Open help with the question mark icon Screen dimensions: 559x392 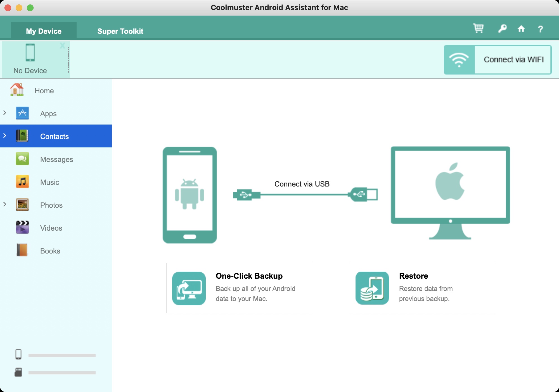click(x=540, y=29)
